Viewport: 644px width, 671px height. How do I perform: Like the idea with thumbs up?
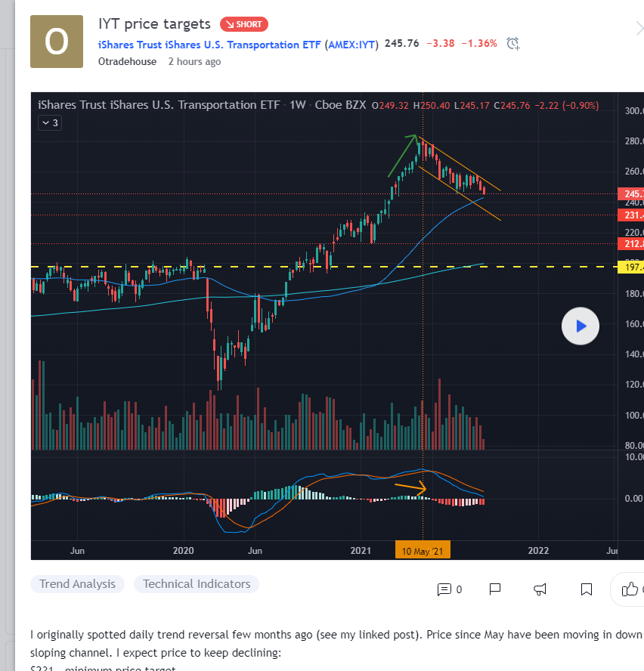(x=630, y=589)
